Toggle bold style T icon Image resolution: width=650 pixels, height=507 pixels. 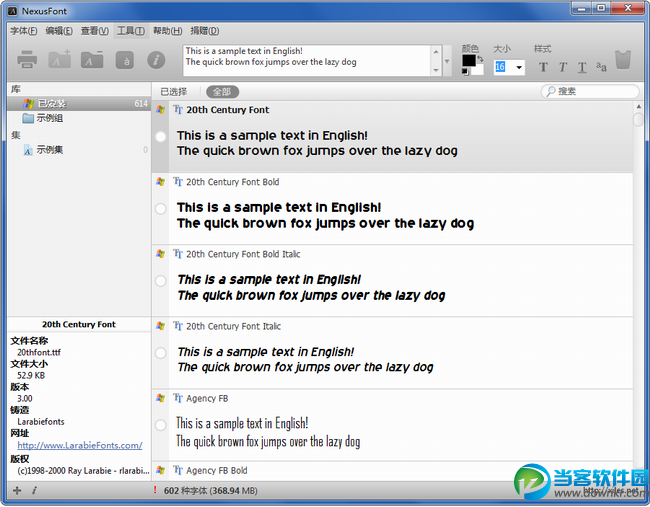point(543,67)
